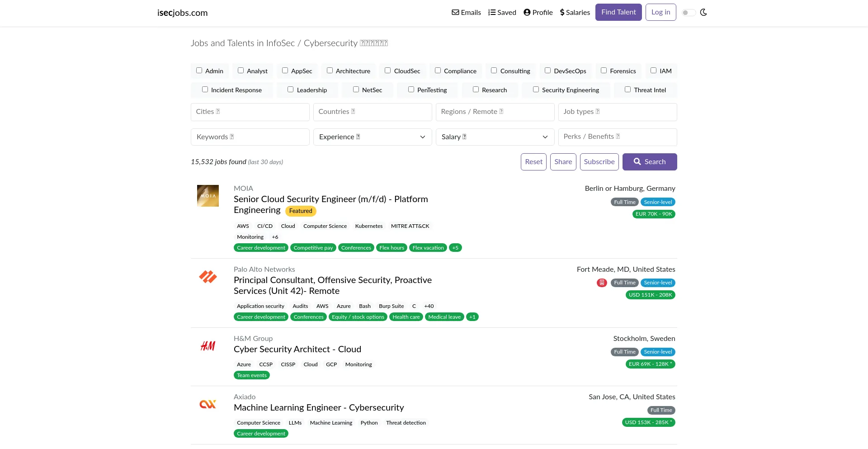Open the Countries selector field

point(373,112)
